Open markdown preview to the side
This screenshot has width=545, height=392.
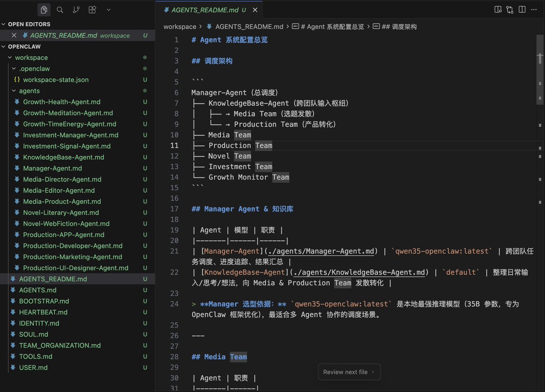pyautogui.click(x=498, y=10)
